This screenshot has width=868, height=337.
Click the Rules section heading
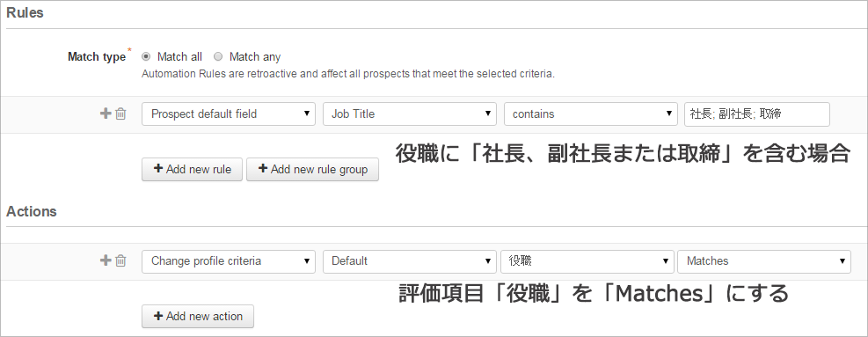coord(25,12)
